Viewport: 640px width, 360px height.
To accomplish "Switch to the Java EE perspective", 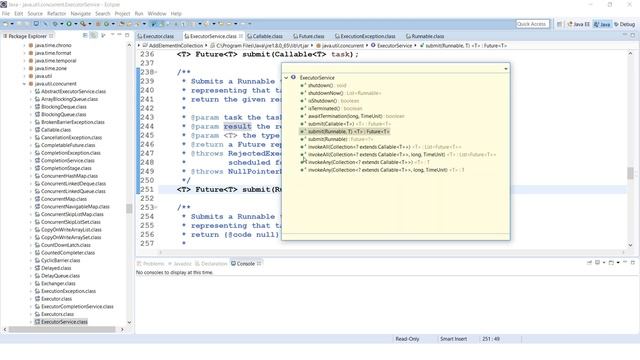I will (578, 24).
